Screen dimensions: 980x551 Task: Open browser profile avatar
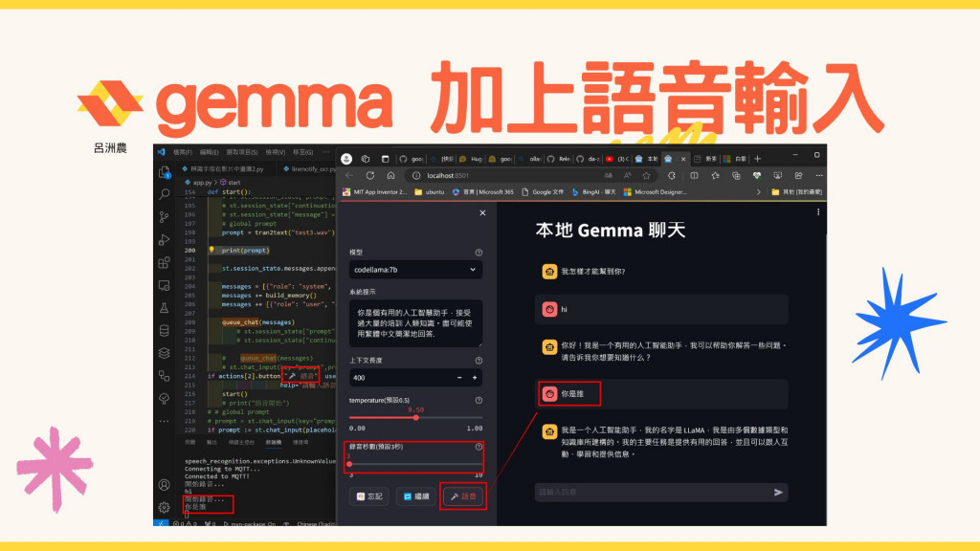click(x=346, y=159)
